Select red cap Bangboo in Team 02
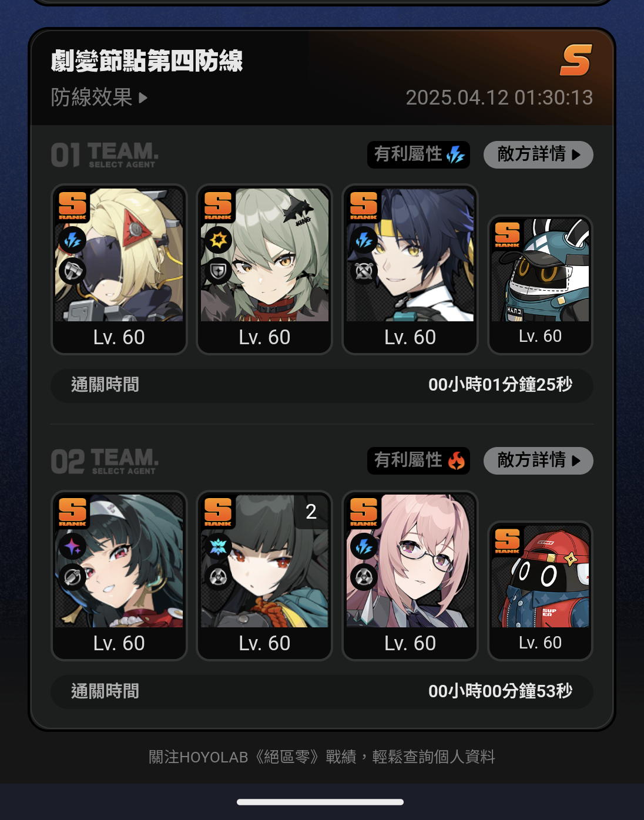The height and width of the screenshot is (820, 644). pos(540,591)
